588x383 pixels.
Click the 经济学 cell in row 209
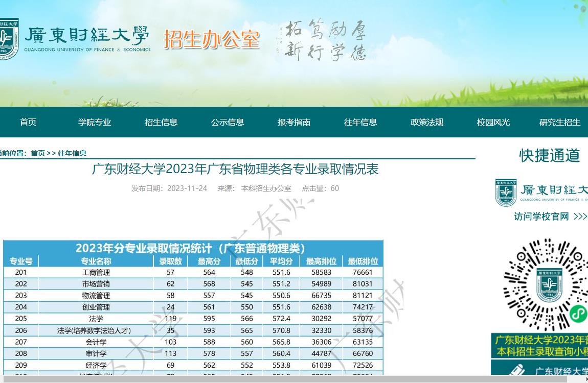[96, 366]
